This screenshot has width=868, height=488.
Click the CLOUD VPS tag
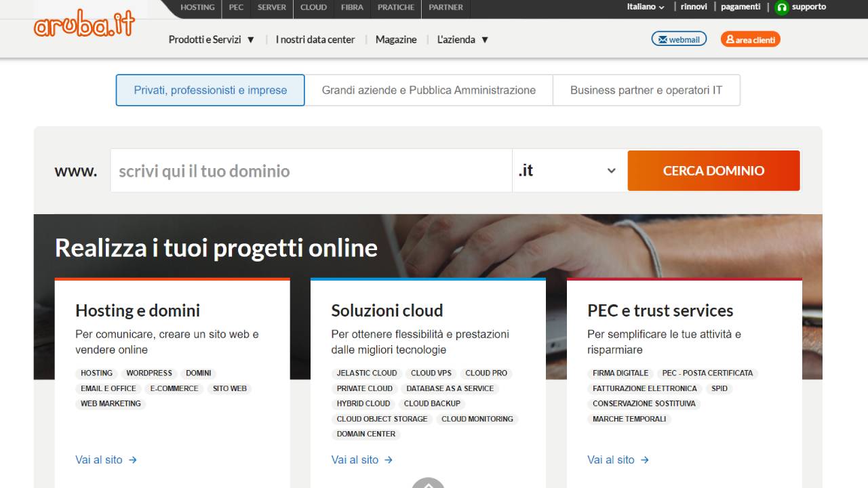coord(431,373)
